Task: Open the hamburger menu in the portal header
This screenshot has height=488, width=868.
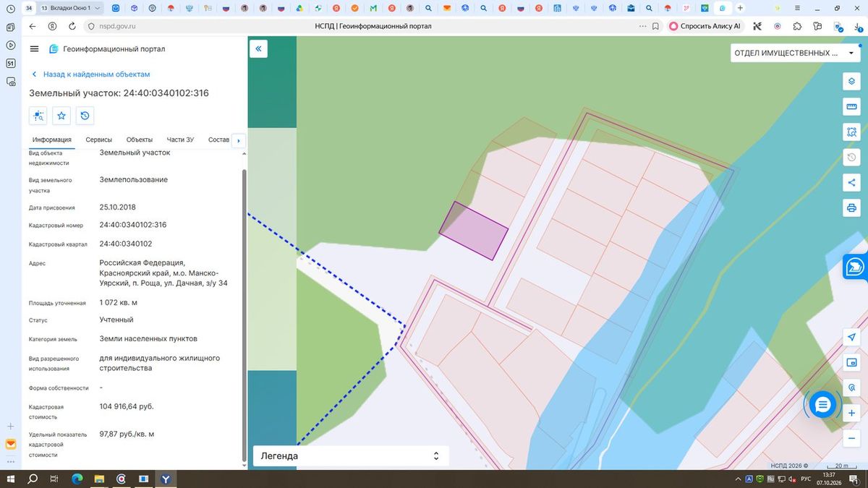Action: click(34, 48)
